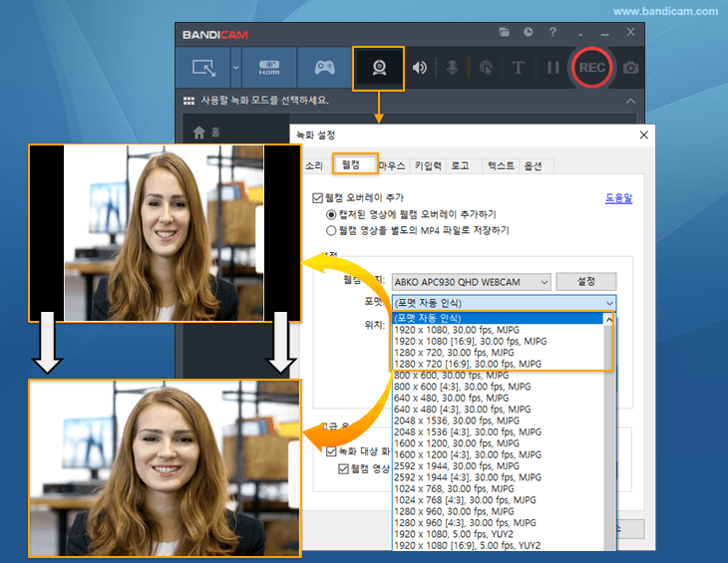Switch to HDMI device recording mode
Screen dimensions: 728x563
pos(269,69)
